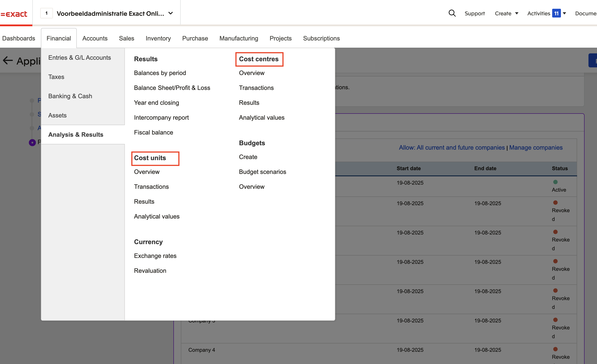The width and height of the screenshot is (597, 364).
Task: Select Budget scenarios entry
Action: 262,171
